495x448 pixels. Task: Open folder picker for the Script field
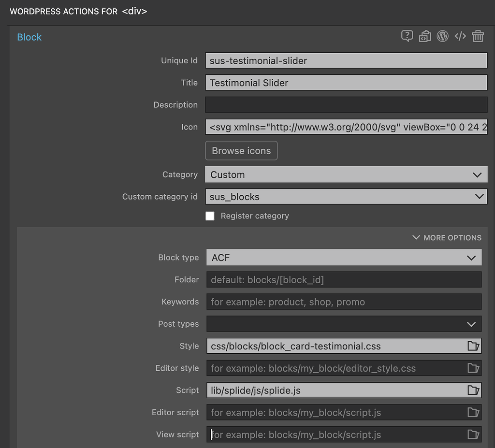pyautogui.click(x=473, y=390)
